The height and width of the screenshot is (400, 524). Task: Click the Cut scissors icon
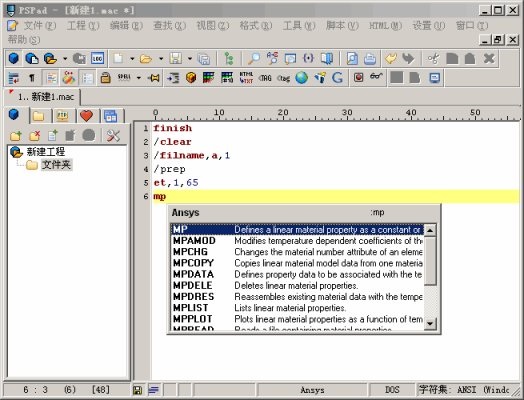point(434,58)
